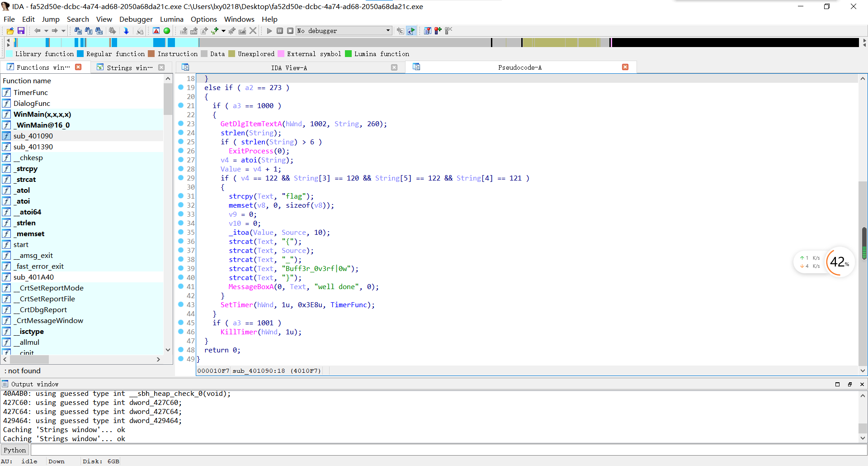Start the process with the play icon
This screenshot has height=466, width=868.
pyautogui.click(x=269, y=31)
